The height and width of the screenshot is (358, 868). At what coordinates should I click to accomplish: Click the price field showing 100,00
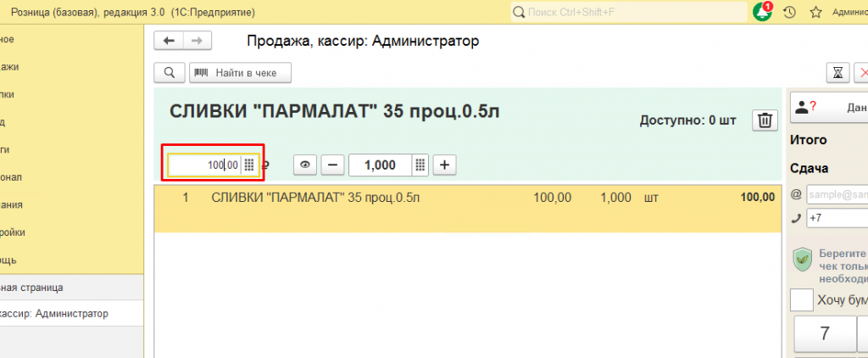point(204,165)
